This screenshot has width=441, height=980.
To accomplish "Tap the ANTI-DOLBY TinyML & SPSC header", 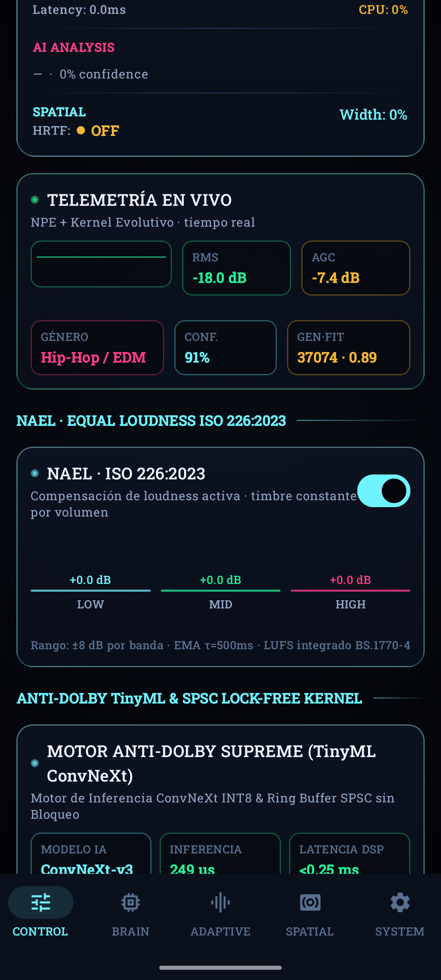I will click(x=189, y=698).
